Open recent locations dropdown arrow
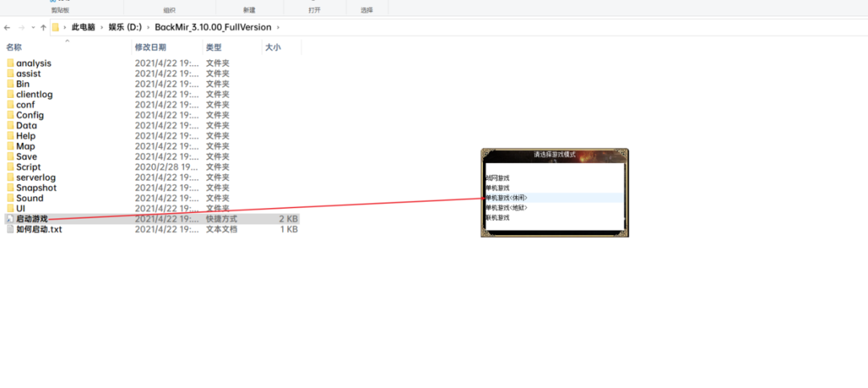868x388 pixels. (33, 27)
